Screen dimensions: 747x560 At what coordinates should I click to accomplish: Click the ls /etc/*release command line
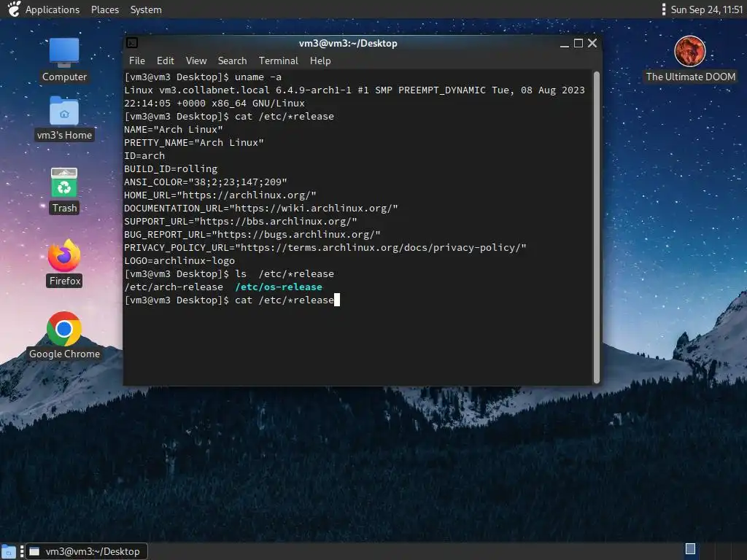[x=229, y=274]
